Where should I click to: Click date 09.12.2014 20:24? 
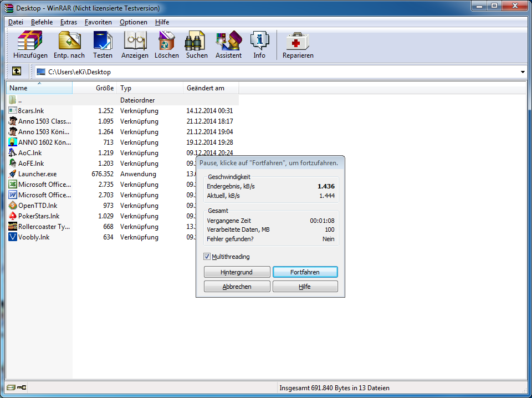click(209, 152)
